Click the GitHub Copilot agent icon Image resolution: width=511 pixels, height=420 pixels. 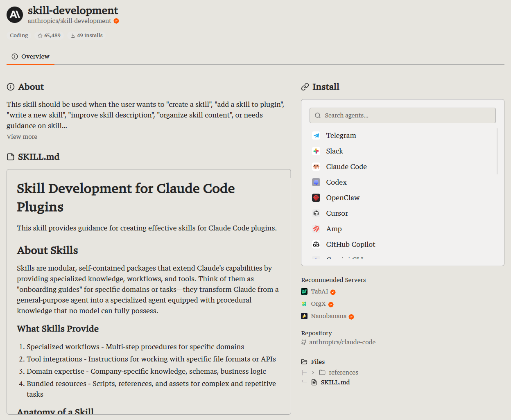point(316,244)
